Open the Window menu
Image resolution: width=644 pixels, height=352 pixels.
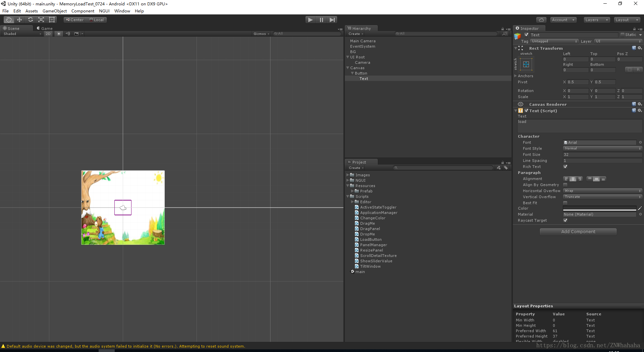click(x=122, y=11)
